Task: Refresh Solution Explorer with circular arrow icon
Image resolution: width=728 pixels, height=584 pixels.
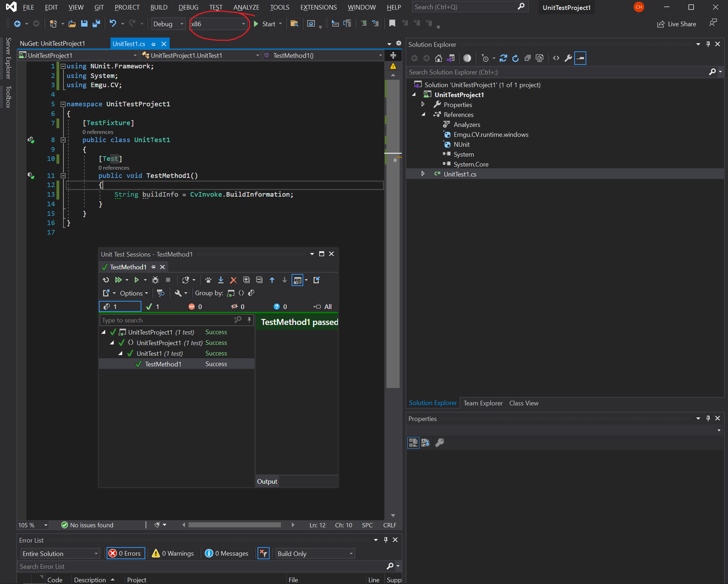Action: (515, 58)
